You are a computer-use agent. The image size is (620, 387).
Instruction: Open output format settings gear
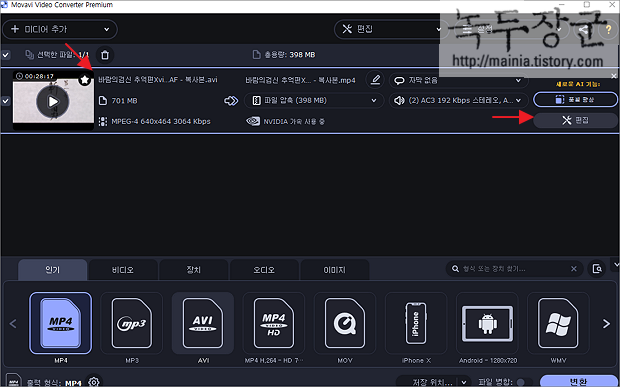(94, 382)
